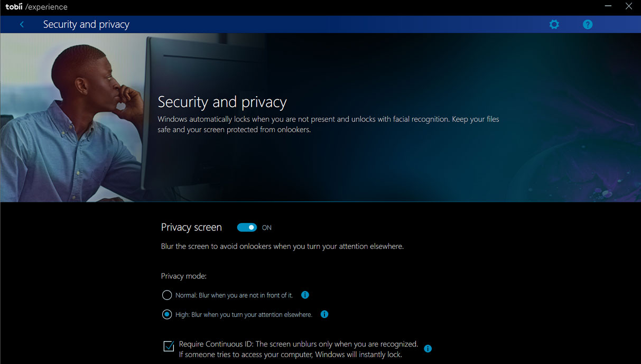Show info for Normal privacy mode
Viewport: 641px width, 364px height.
305,295
